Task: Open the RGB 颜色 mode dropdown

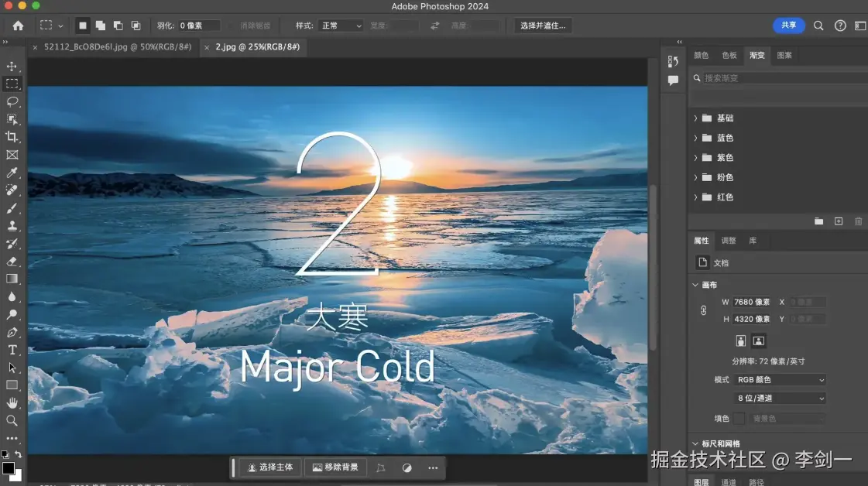Action: 780,380
